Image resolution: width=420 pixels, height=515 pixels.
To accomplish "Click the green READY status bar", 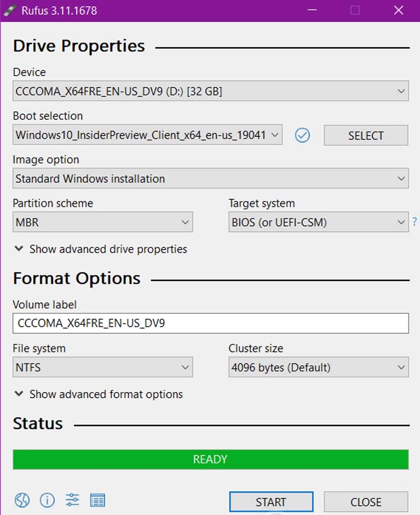I will (x=211, y=459).
